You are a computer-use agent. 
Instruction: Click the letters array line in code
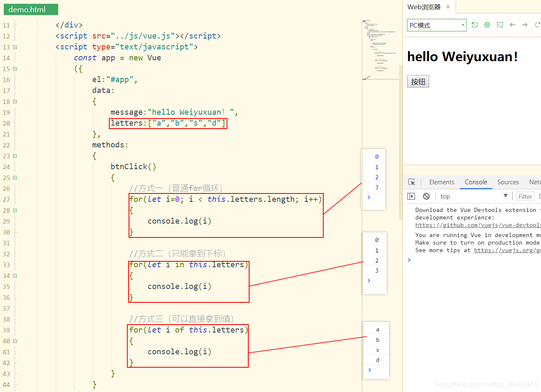[x=168, y=123]
